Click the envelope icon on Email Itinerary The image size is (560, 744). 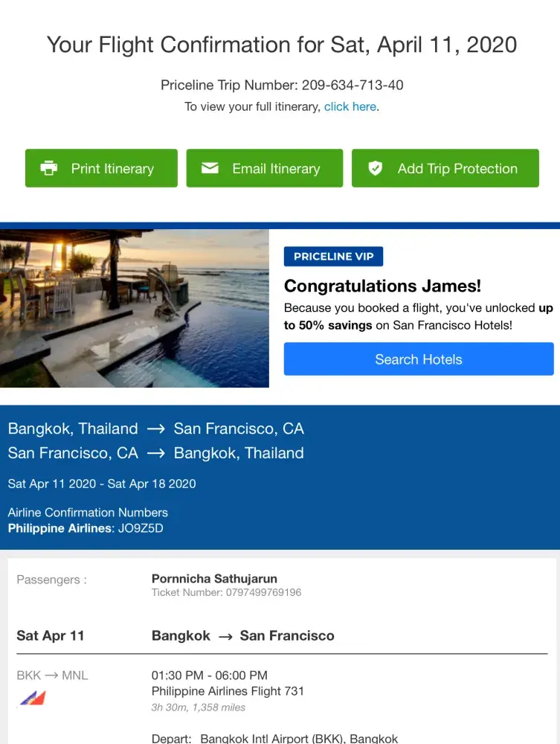pyautogui.click(x=210, y=168)
